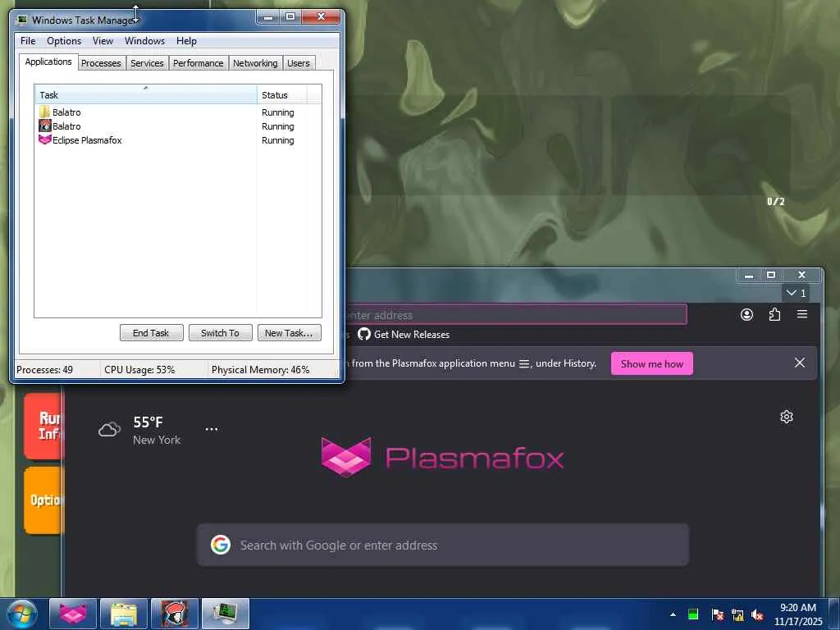Click the Processes: 49 status entry
This screenshot has height=630, width=840.
[x=44, y=370]
